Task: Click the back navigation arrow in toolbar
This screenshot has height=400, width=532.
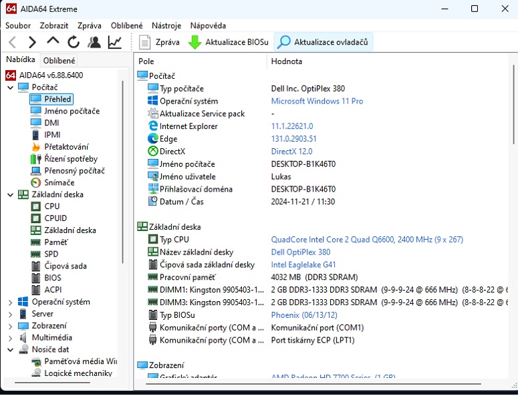Action: pyautogui.click(x=12, y=42)
